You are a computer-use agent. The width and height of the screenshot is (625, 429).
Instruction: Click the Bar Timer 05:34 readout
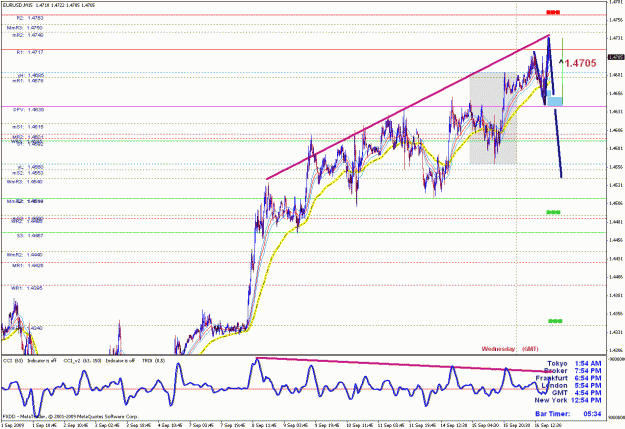pos(568,414)
